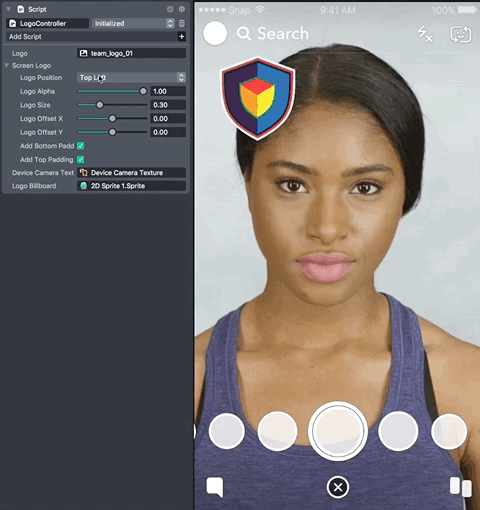
Task: Select the 2D Sprite 1.Sprite field
Action: click(131, 186)
